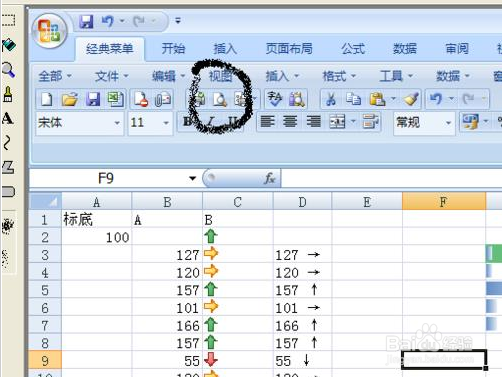
Task: Click the fx insert function button
Action: (269, 179)
